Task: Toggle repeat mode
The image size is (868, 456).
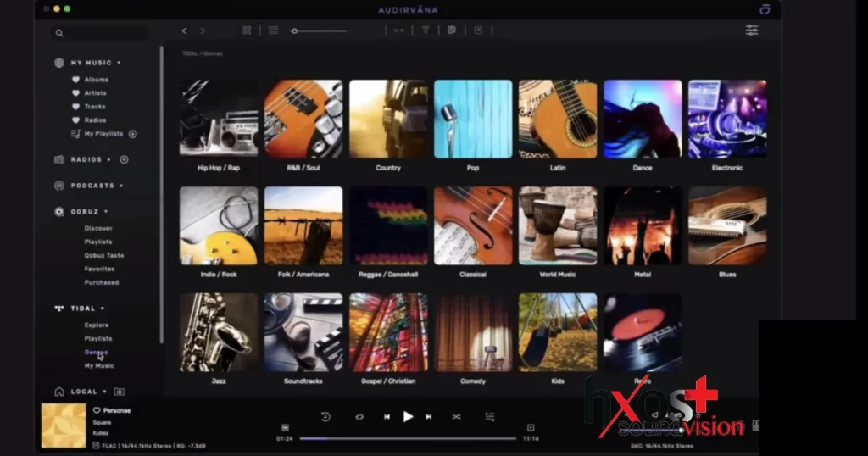Action: [359, 417]
